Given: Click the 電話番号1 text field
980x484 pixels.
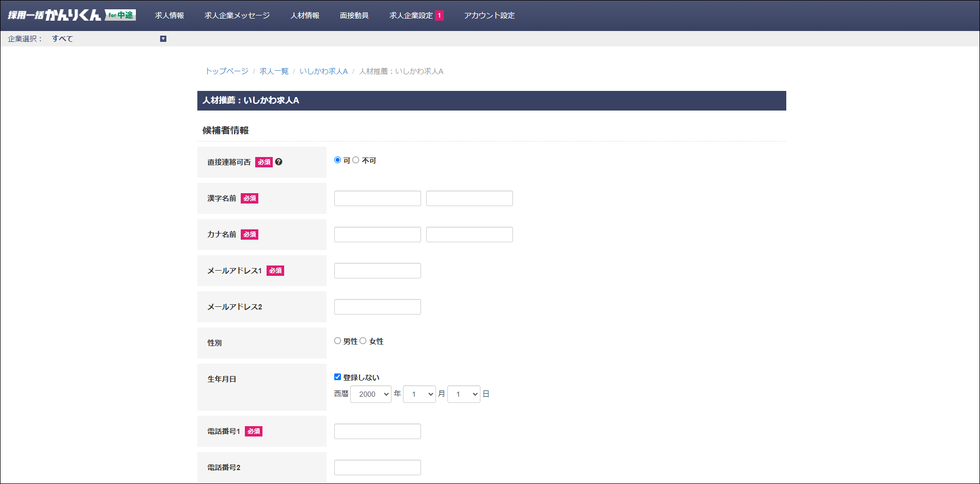Looking at the screenshot, I should [378, 431].
